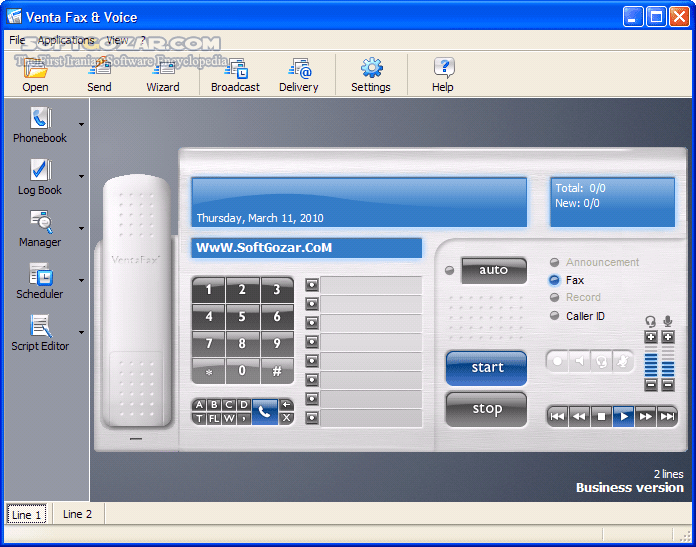Open the Phonebook from the sidebar
This screenshot has height=547, width=696.
[x=40, y=125]
